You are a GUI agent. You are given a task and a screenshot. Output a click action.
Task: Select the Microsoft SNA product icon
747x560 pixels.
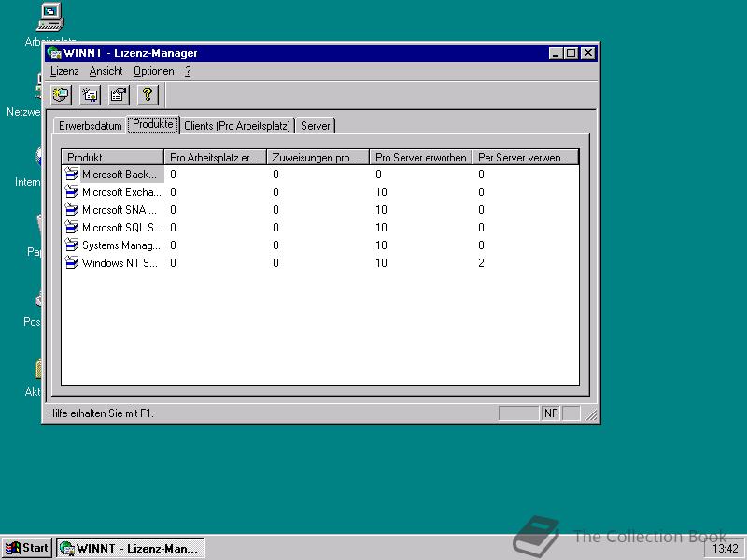tap(72, 209)
